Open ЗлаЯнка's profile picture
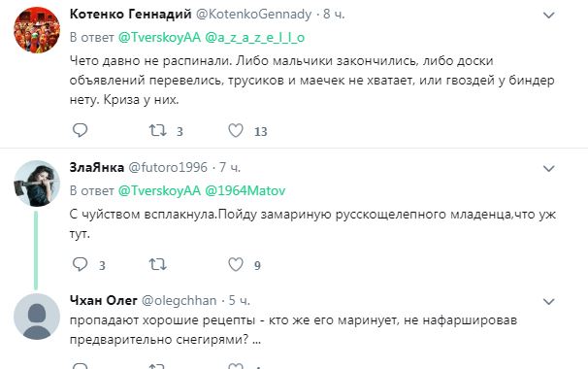Screen dimensions: 588x369 coord(37,184)
